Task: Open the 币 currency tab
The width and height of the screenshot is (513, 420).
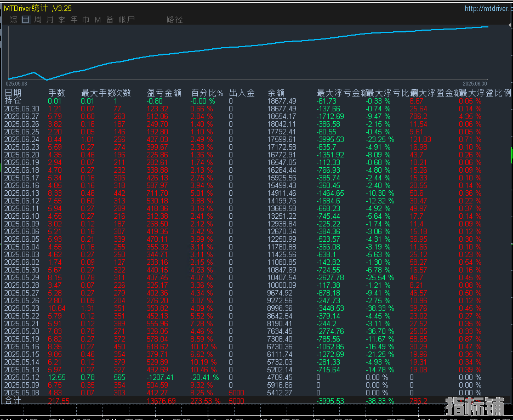Action: click(86, 20)
